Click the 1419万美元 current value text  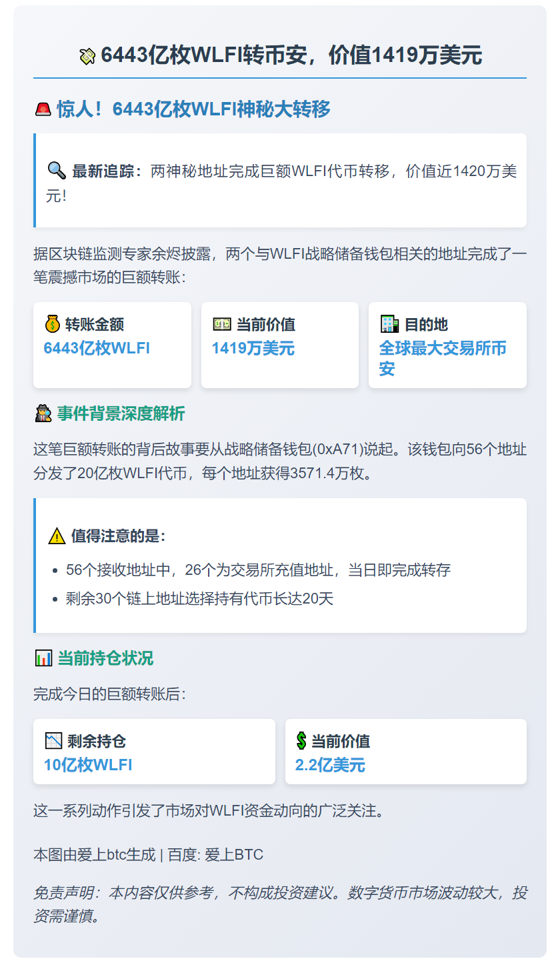[253, 348]
